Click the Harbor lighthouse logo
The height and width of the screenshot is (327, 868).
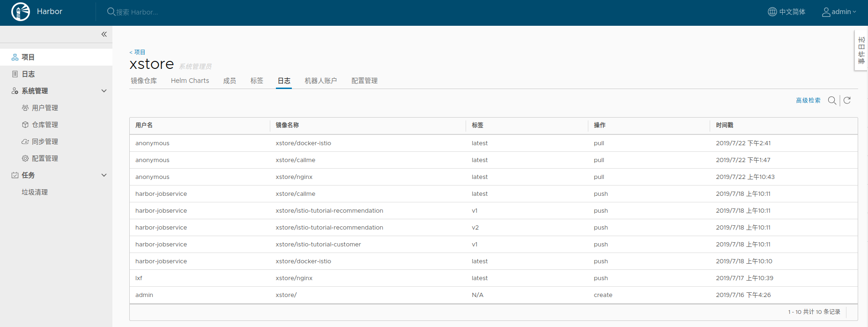click(21, 12)
